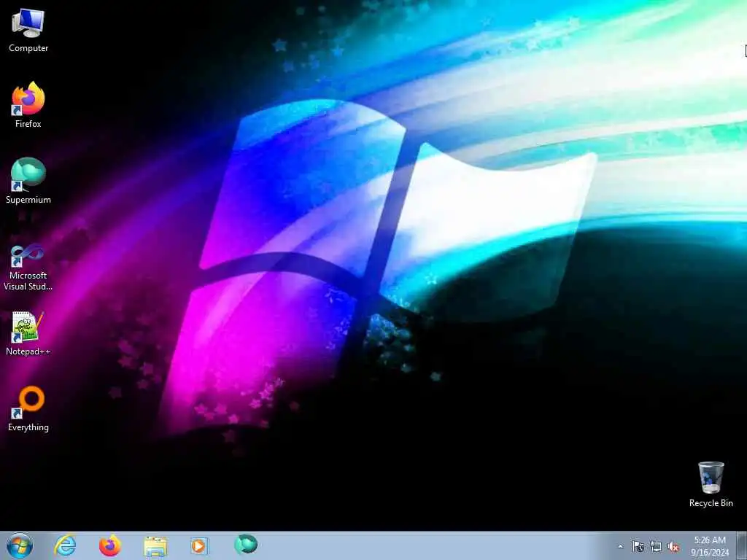Viewport: 747px width, 560px height.
Task: Click the "Everything" icon label
Action: tap(28, 427)
